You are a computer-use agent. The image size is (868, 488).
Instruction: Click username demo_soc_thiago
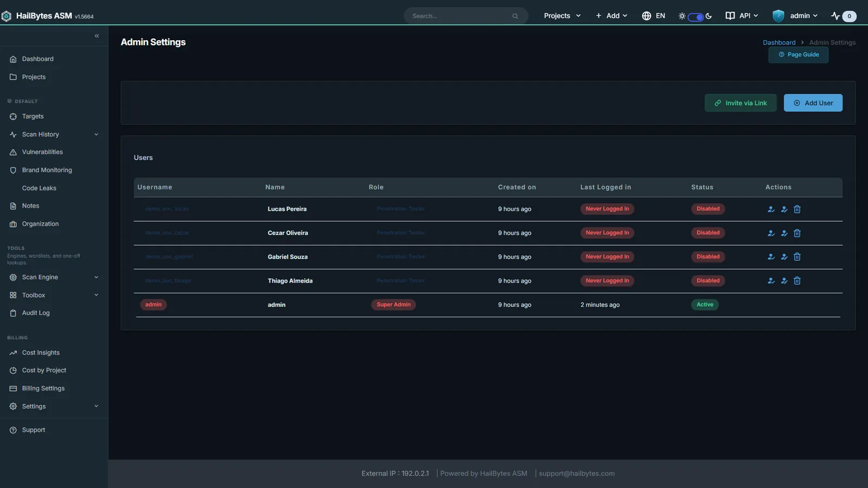point(168,280)
